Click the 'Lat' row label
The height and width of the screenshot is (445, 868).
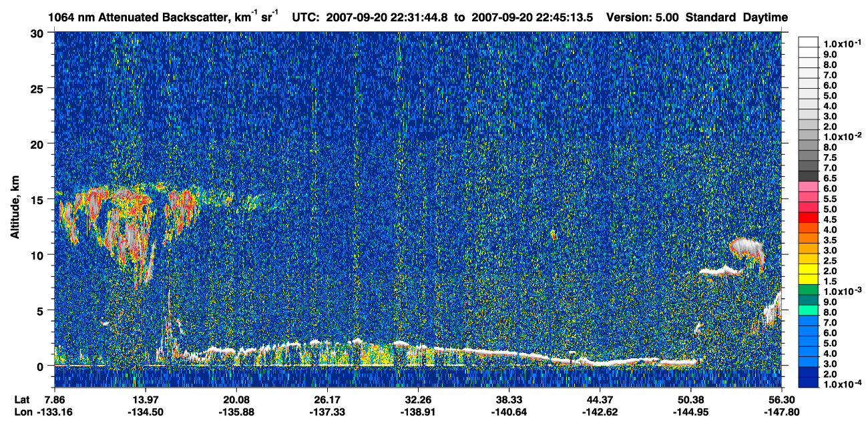pyautogui.click(x=22, y=399)
